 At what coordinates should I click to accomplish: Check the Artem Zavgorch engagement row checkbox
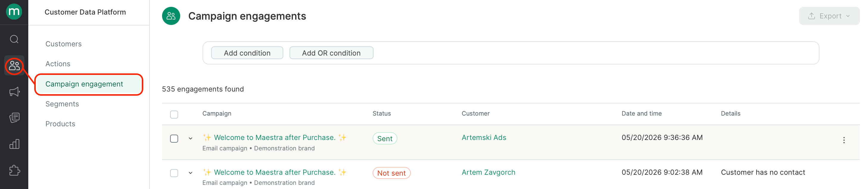pyautogui.click(x=174, y=173)
